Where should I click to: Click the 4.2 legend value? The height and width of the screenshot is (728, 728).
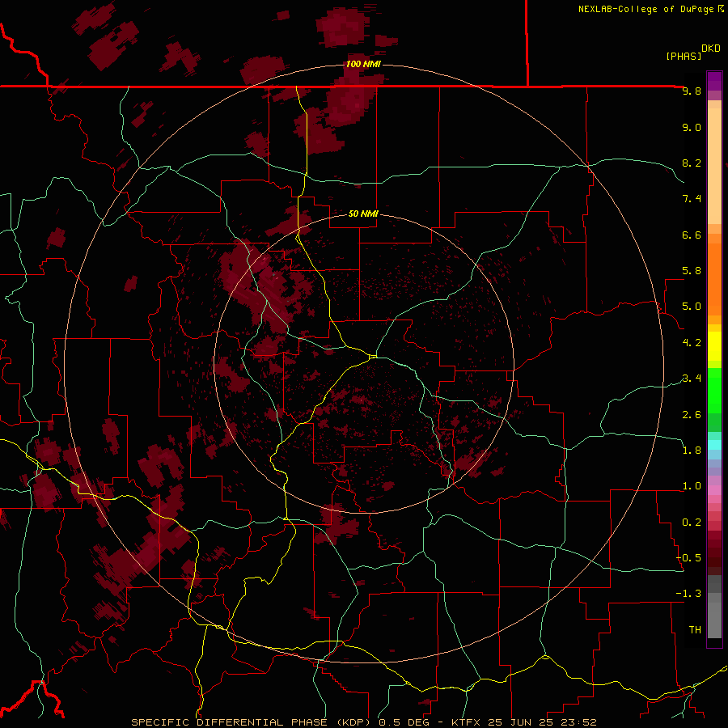coord(692,343)
